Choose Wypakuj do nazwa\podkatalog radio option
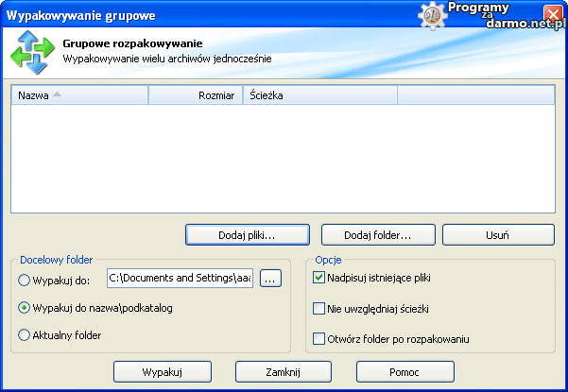 point(25,308)
